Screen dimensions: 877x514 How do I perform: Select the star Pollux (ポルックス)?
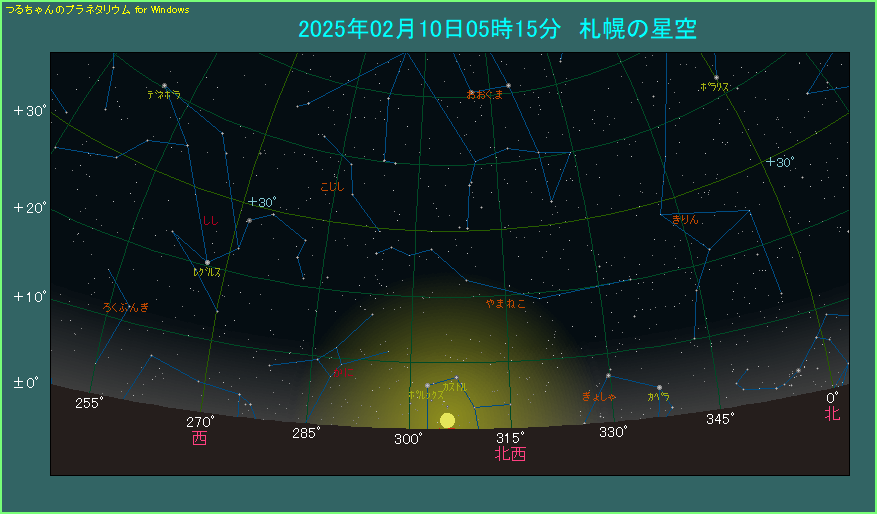click(x=428, y=385)
